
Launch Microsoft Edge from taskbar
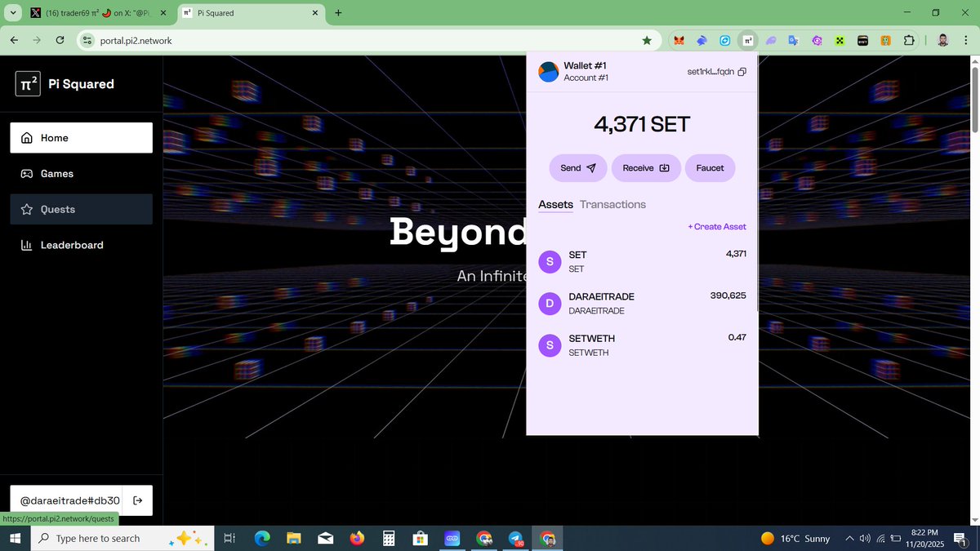click(262, 539)
